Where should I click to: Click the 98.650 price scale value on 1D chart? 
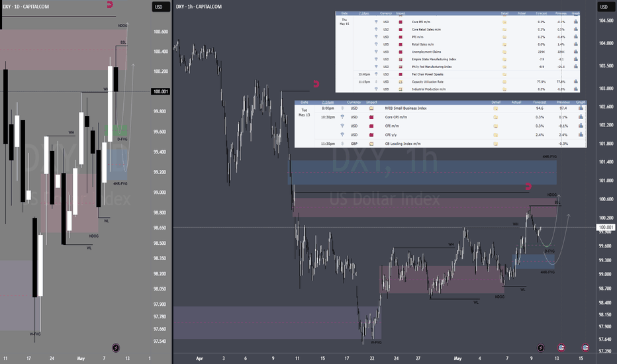[160, 228]
